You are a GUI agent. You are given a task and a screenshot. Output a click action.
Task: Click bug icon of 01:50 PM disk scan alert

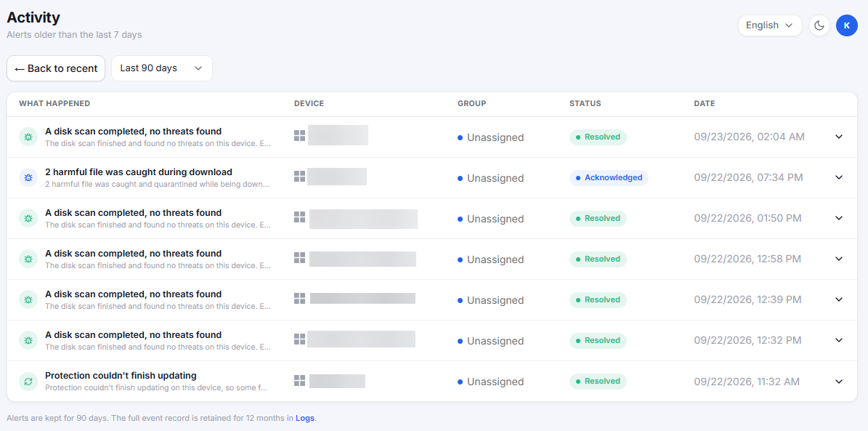pyautogui.click(x=28, y=218)
